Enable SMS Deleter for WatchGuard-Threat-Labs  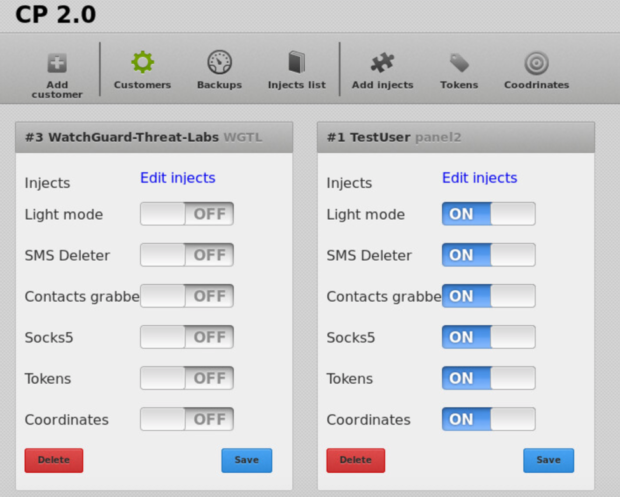pyautogui.click(x=187, y=255)
